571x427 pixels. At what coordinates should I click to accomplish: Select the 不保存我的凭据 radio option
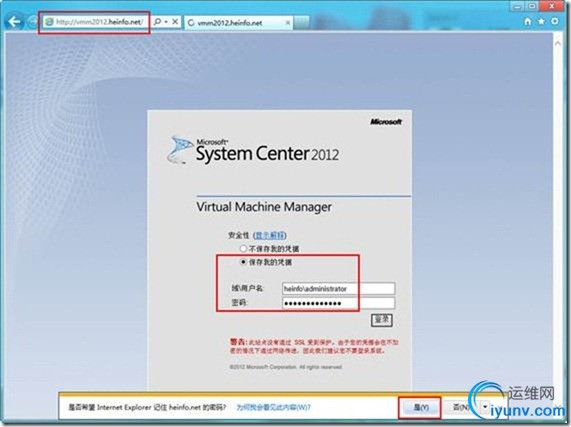coord(243,249)
